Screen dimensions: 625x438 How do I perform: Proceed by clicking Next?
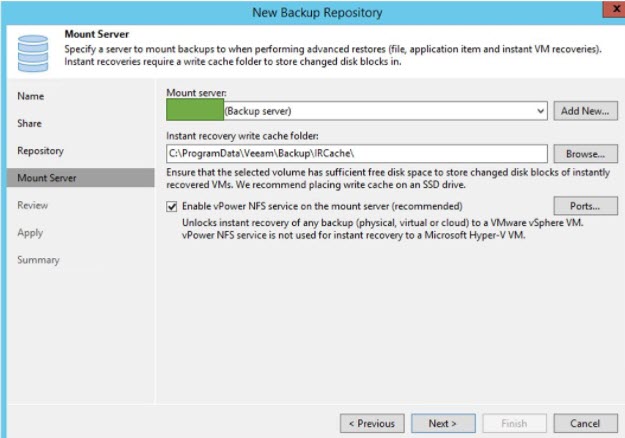pyautogui.click(x=443, y=423)
